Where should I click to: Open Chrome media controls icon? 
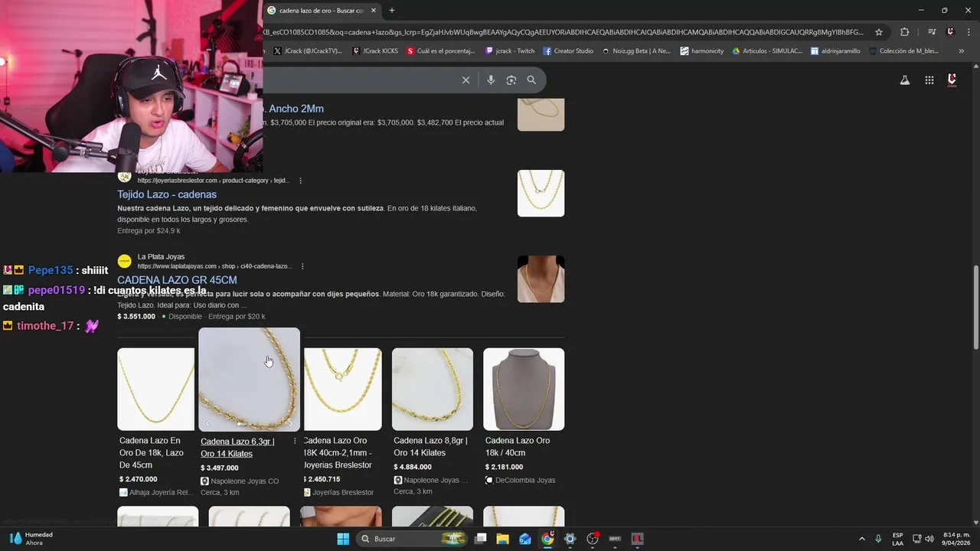[x=932, y=32]
